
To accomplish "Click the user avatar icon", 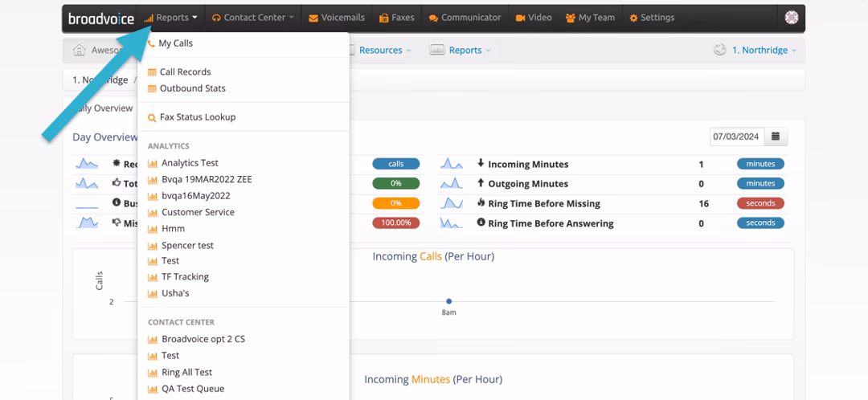I will 791,18.
